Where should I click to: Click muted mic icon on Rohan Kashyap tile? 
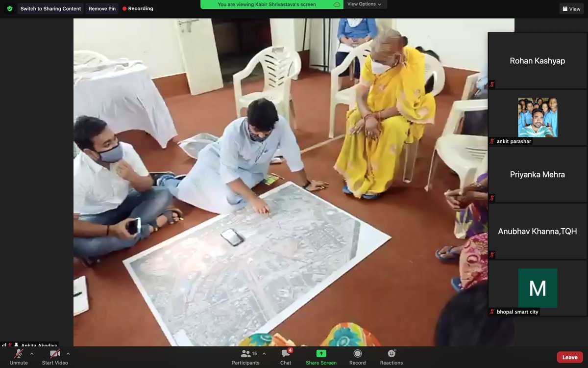click(x=492, y=84)
